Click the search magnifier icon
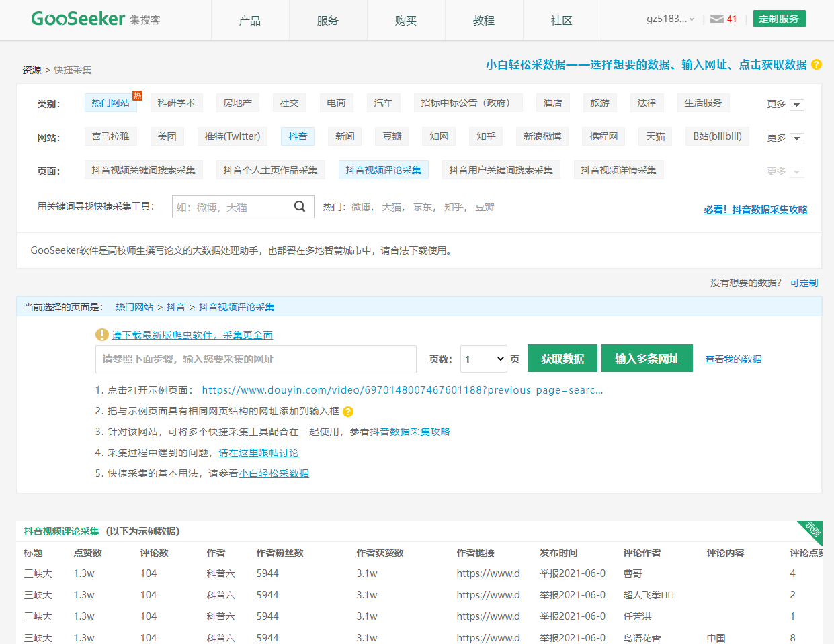 click(300, 207)
